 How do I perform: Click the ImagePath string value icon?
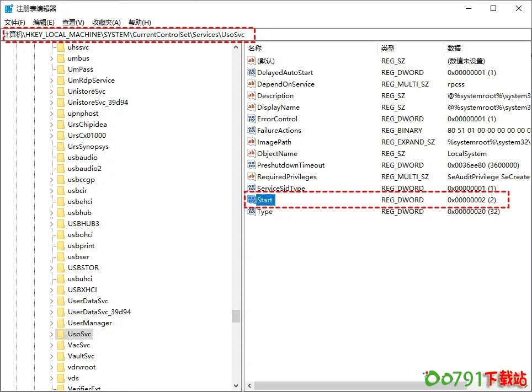tap(252, 142)
